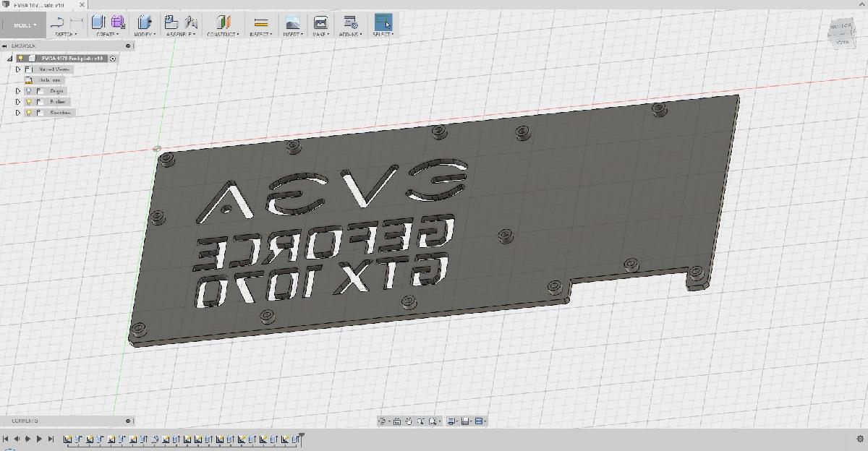Jump to timeline end with skip-to-end control

pos(49,437)
